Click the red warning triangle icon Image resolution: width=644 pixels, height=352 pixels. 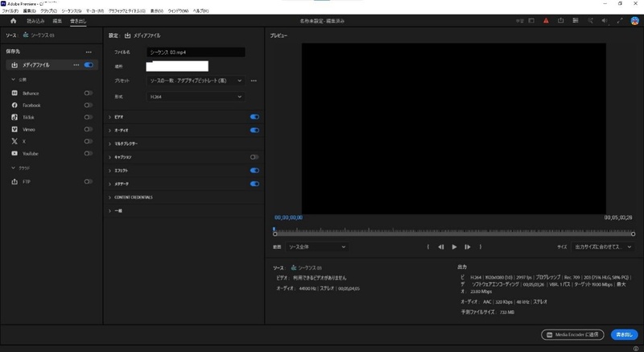click(546, 20)
